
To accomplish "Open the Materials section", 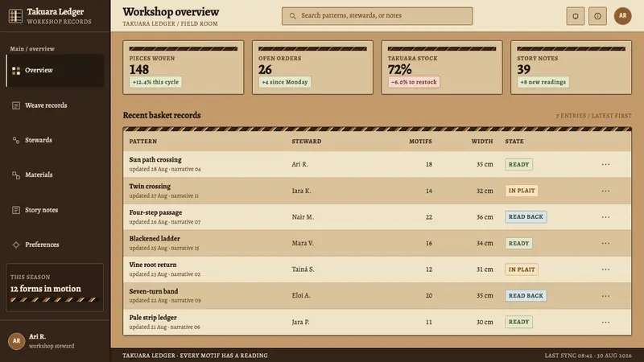I will pyautogui.click(x=55, y=175).
